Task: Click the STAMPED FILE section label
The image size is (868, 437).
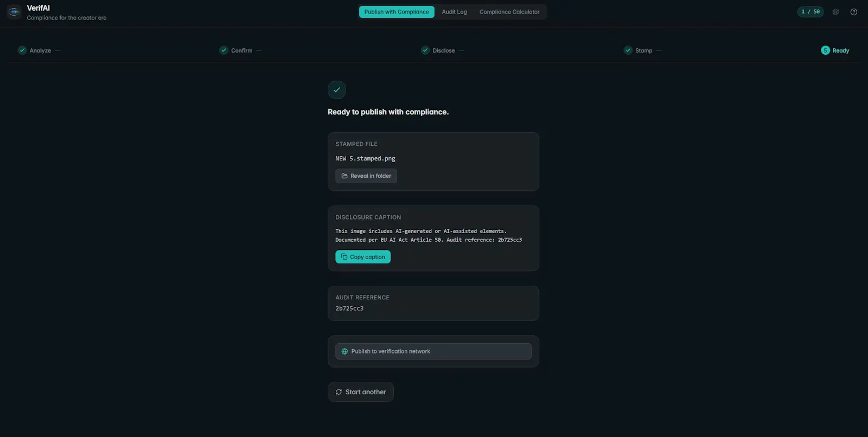Action: point(356,144)
